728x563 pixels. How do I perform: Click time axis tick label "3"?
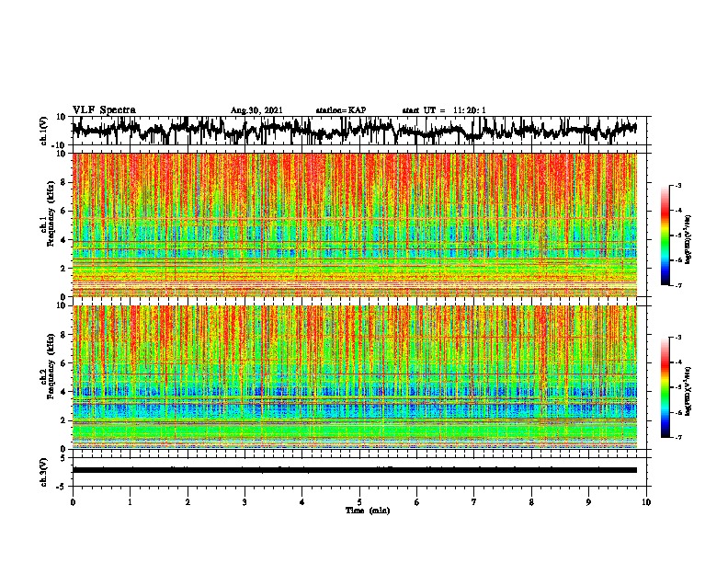tap(245, 502)
